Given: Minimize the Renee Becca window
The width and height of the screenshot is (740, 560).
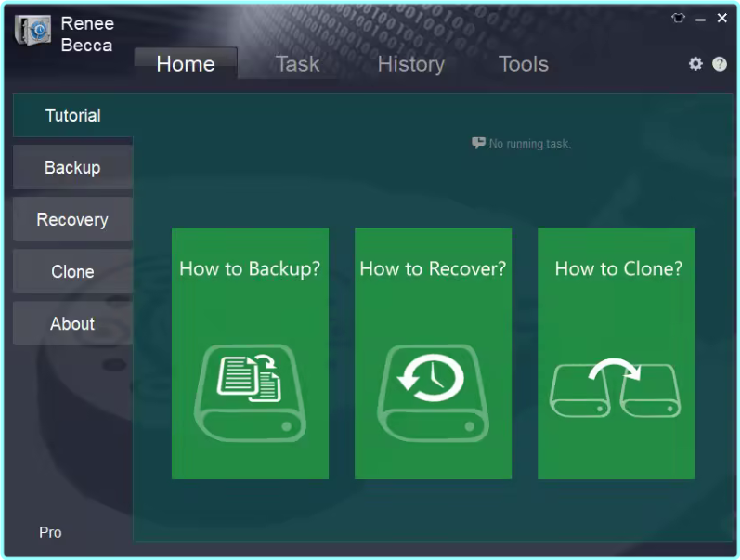Looking at the screenshot, I should pyautogui.click(x=700, y=19).
